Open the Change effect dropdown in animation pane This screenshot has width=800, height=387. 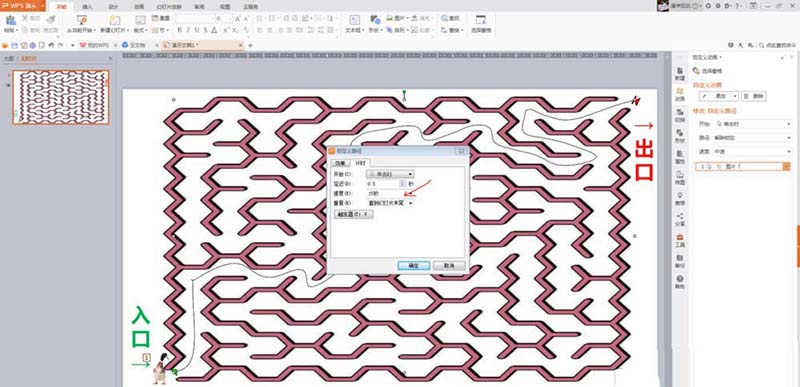pyautogui.click(x=719, y=96)
